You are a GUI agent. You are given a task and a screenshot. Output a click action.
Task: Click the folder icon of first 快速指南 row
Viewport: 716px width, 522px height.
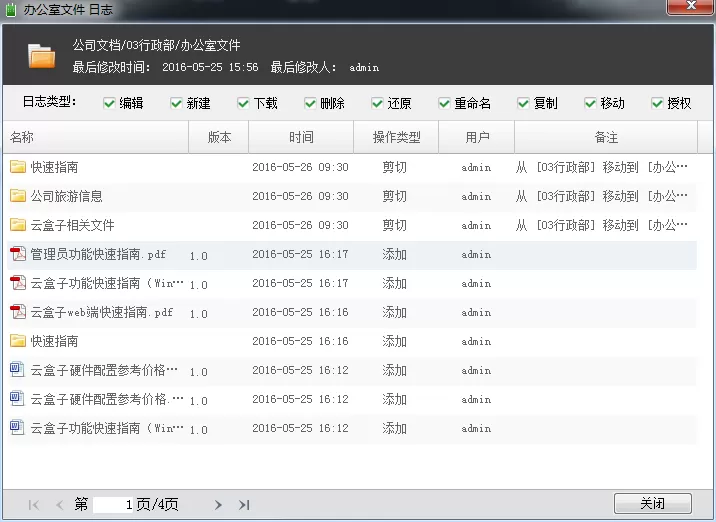click(x=18, y=167)
